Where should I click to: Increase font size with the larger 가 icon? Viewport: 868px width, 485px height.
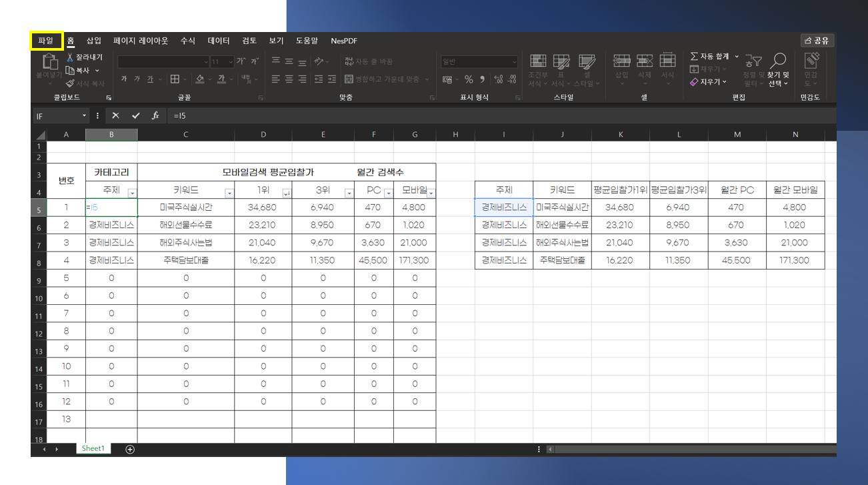point(241,61)
